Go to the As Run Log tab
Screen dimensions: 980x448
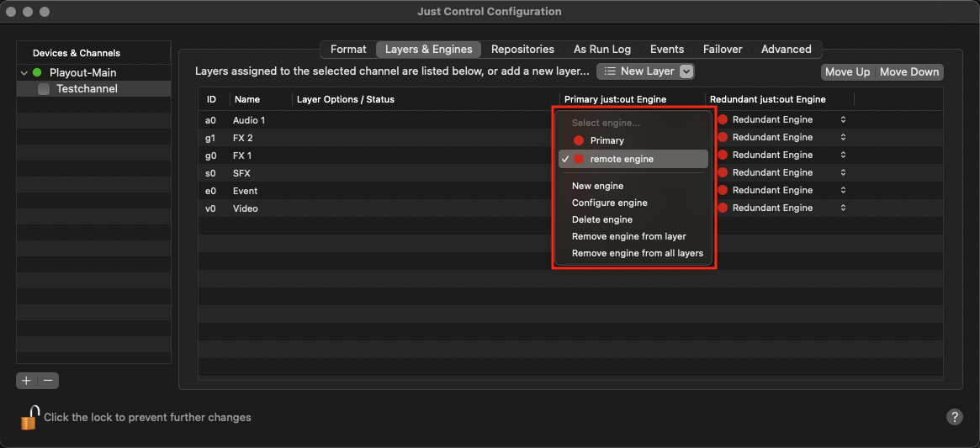coord(601,50)
